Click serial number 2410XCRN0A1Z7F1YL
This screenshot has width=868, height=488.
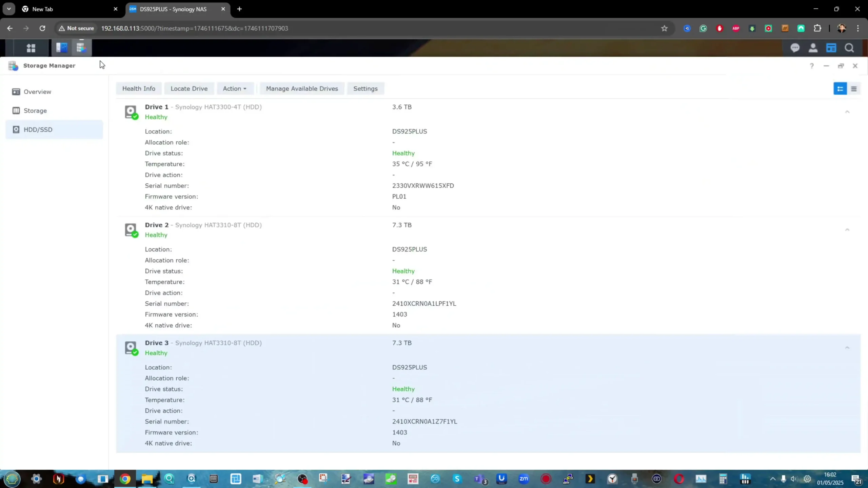pos(425,422)
